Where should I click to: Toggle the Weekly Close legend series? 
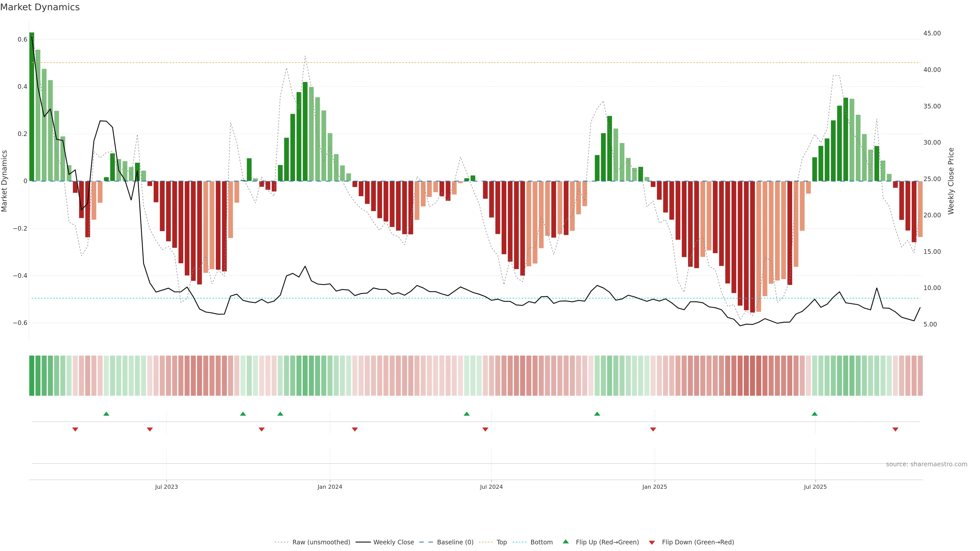pyautogui.click(x=393, y=542)
